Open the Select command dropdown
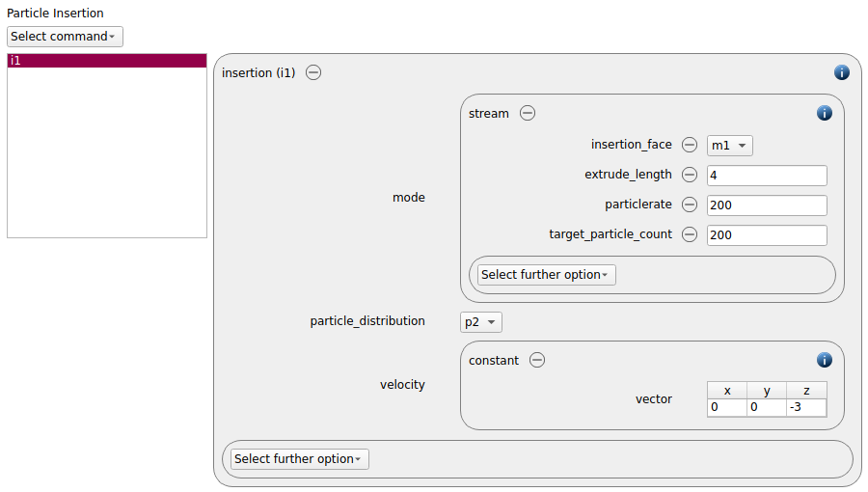The image size is (868, 492). click(65, 37)
